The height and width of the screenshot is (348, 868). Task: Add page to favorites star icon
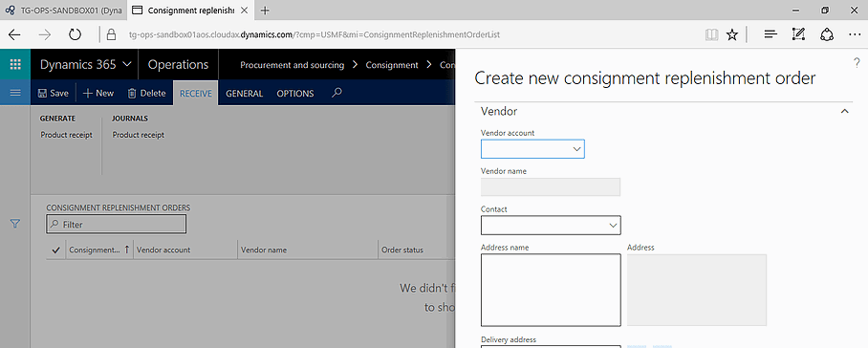coord(732,34)
